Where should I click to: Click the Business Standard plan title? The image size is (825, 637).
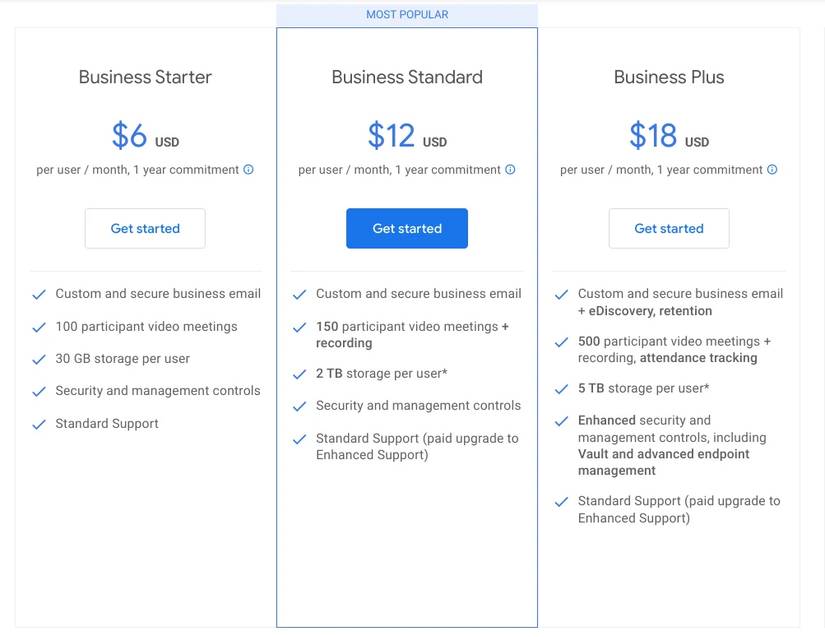pyautogui.click(x=407, y=77)
